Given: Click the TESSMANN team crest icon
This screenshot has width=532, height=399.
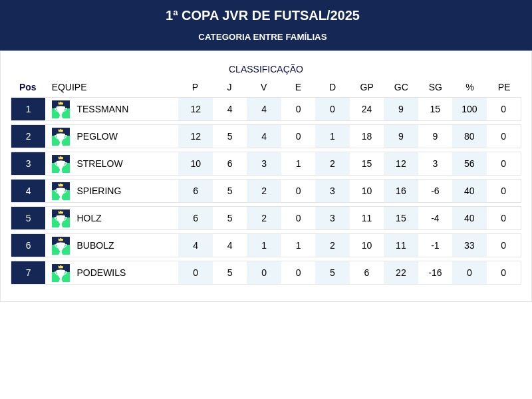Looking at the screenshot, I should pyautogui.click(x=61, y=109).
